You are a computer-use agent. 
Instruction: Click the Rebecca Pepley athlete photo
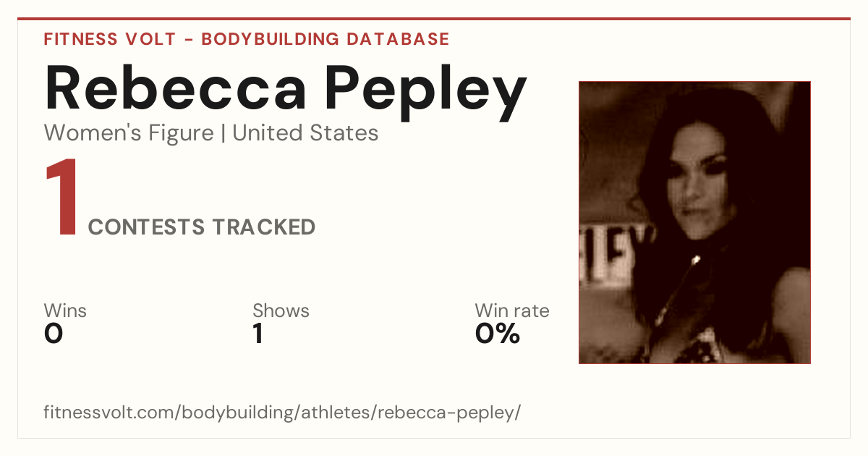click(694, 222)
